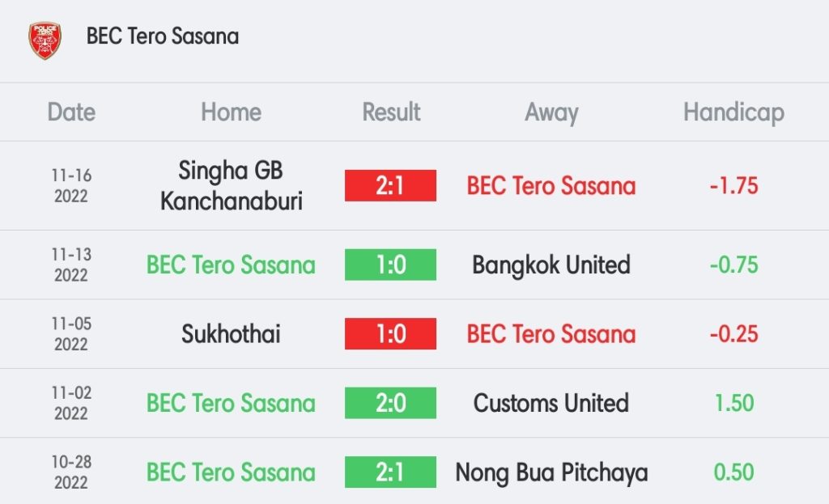This screenshot has height=504, width=829.
Task: Open the 1:0 result against Bangkok United
Action: point(390,265)
